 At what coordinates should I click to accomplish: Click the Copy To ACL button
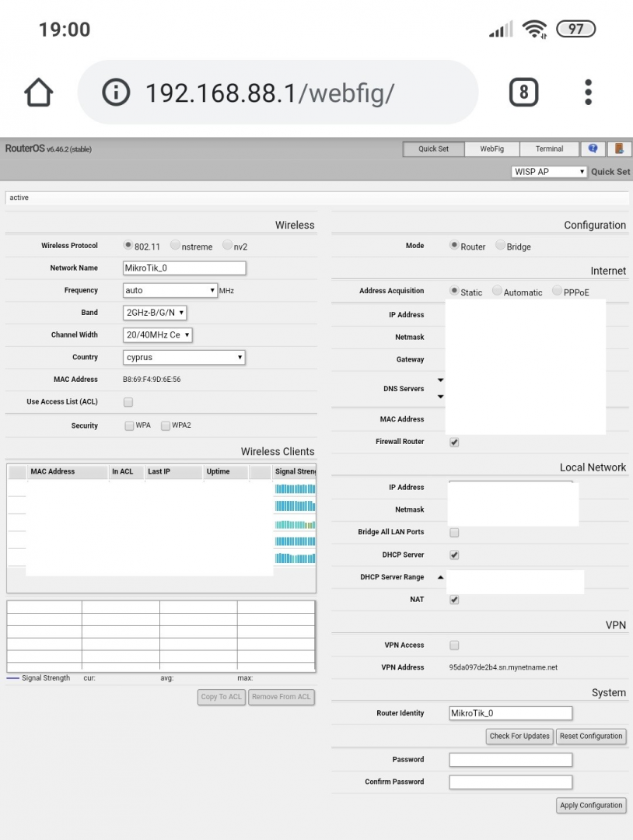pyautogui.click(x=221, y=697)
